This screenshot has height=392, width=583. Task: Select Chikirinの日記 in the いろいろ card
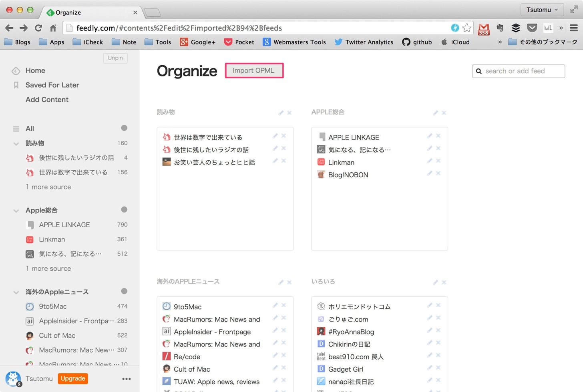(x=349, y=344)
